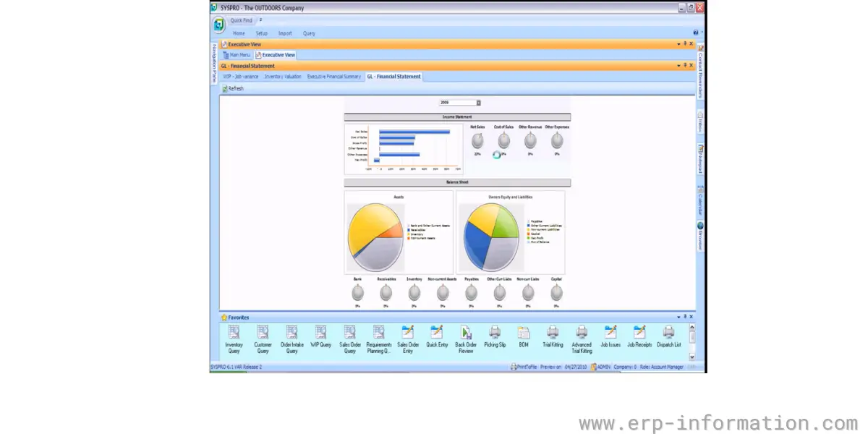Open the Order Intake Query favorite
The image size is (868, 434).
coord(292,338)
